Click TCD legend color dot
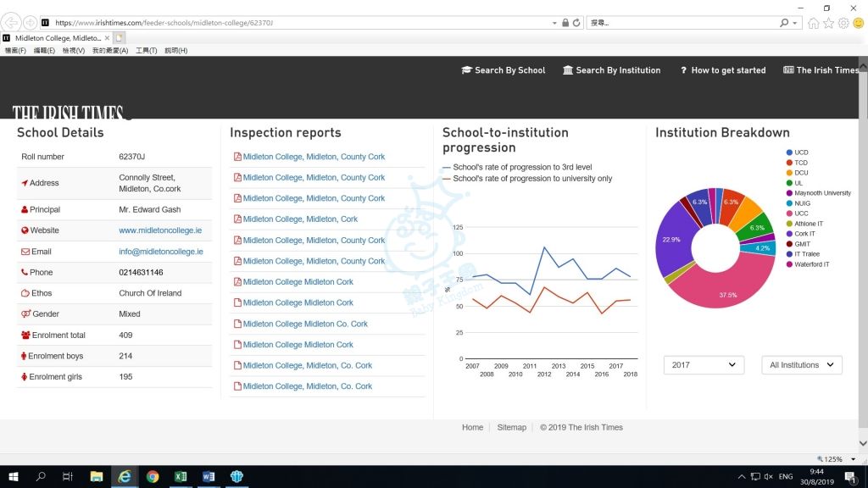 (x=789, y=163)
